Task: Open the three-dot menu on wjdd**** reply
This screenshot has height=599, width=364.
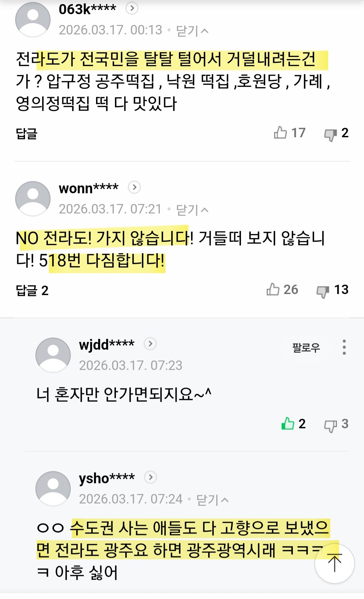Action: tap(344, 347)
